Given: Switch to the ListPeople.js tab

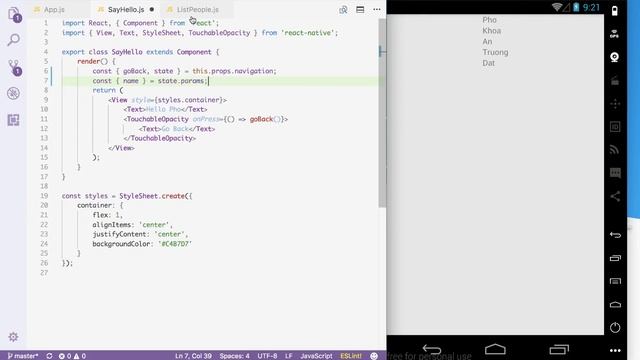Looking at the screenshot, I should (x=198, y=9).
